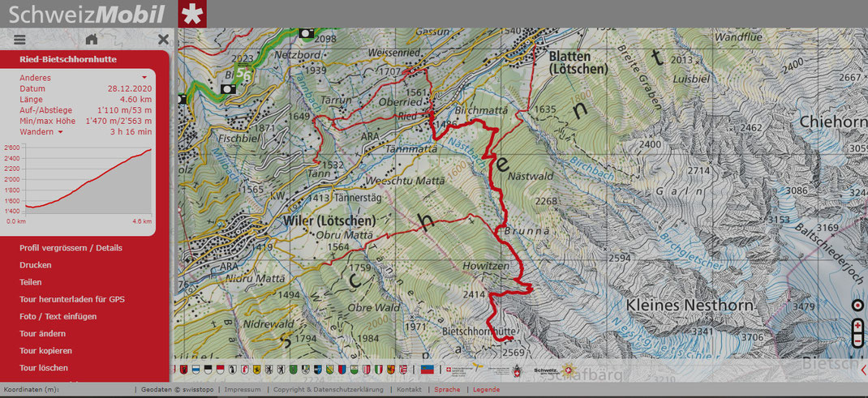
Task: Zoom in with the plus button
Action: pyautogui.click(x=857, y=326)
